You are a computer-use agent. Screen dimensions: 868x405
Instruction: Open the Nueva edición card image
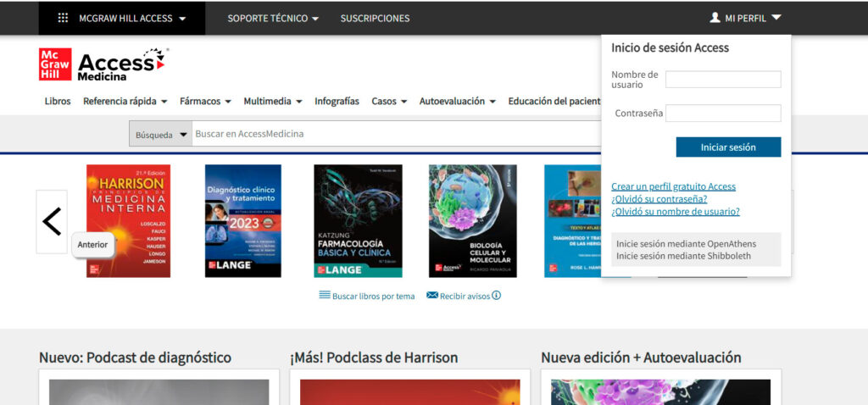660,391
